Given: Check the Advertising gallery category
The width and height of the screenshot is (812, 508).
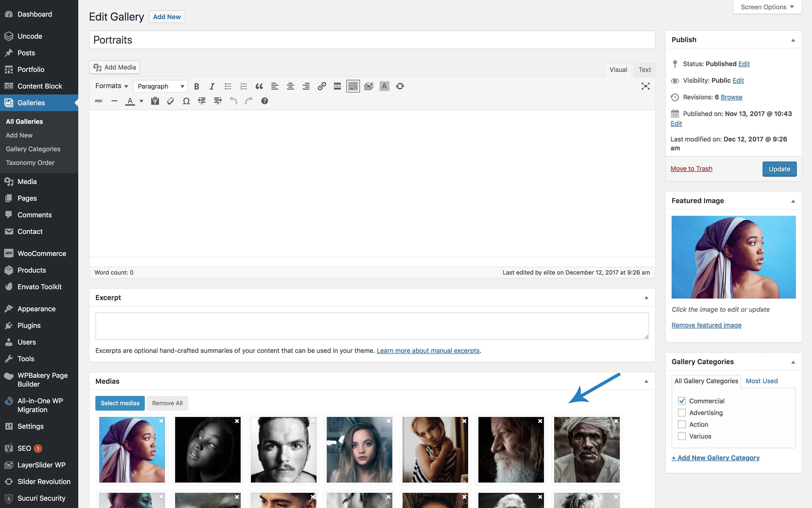Looking at the screenshot, I should (x=681, y=413).
